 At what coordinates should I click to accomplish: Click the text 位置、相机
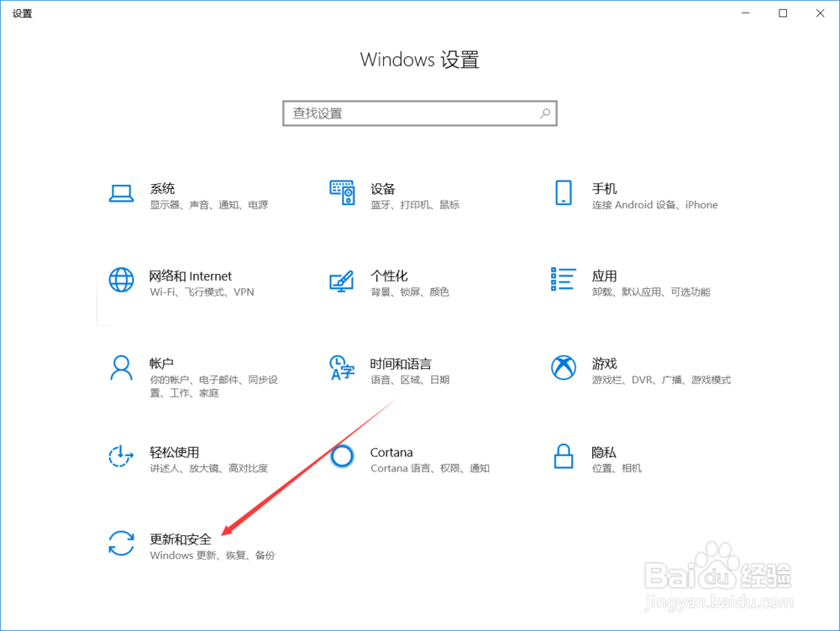[617, 468]
